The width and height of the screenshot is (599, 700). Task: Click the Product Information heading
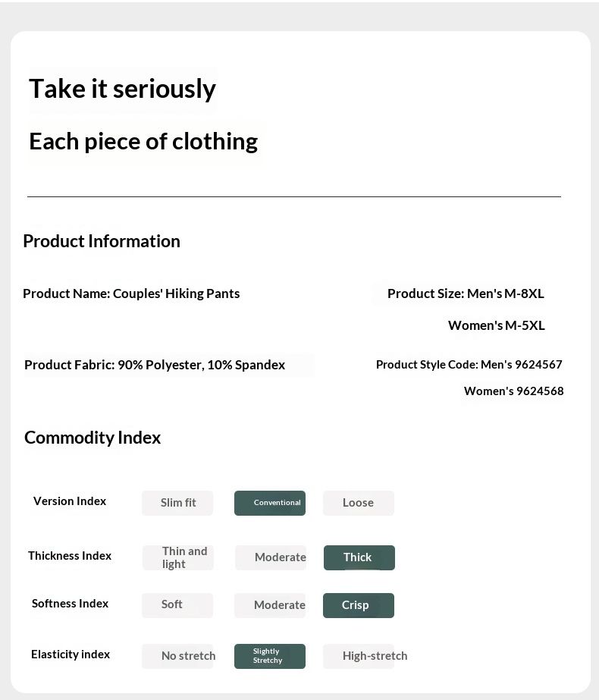(102, 241)
